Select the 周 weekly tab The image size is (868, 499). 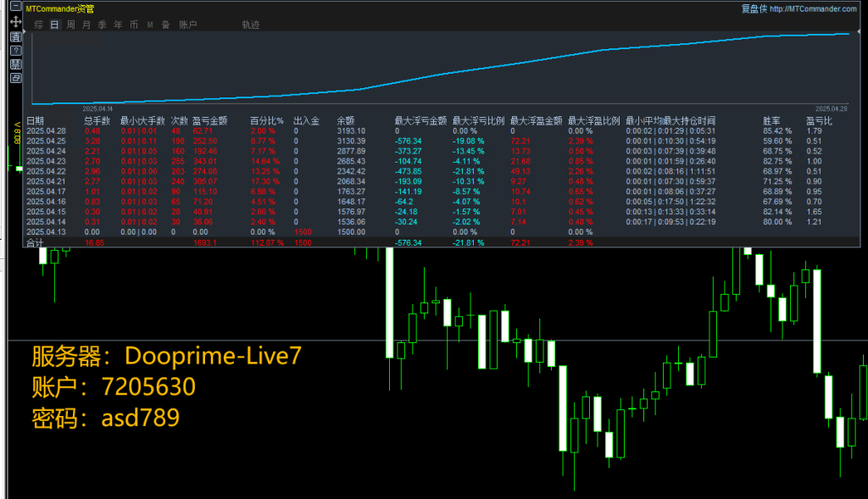70,25
